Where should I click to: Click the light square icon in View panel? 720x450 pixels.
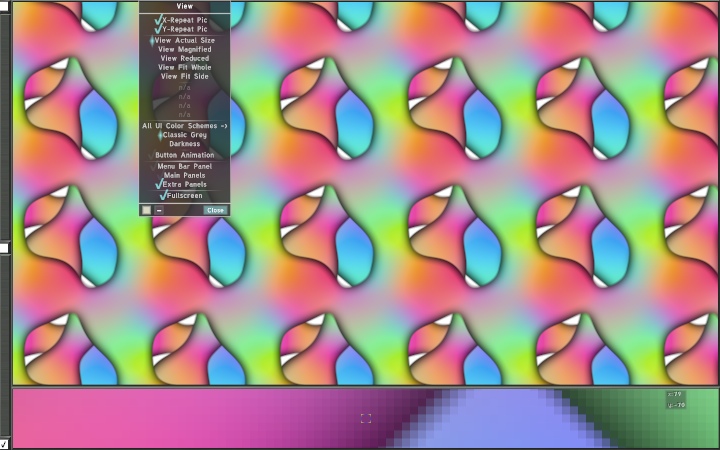[x=146, y=210]
